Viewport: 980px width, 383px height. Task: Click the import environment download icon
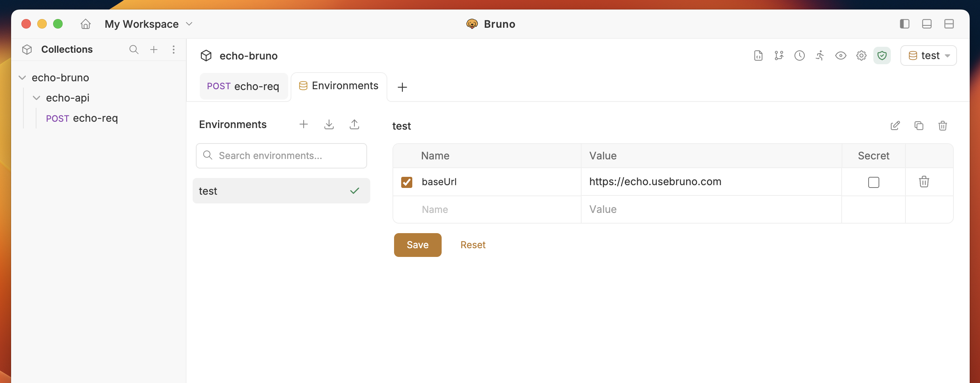329,124
